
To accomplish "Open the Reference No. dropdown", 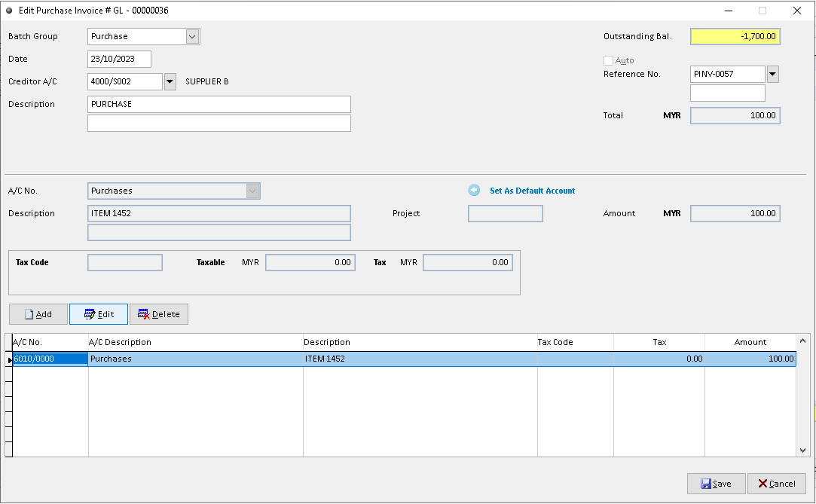I will (x=772, y=74).
